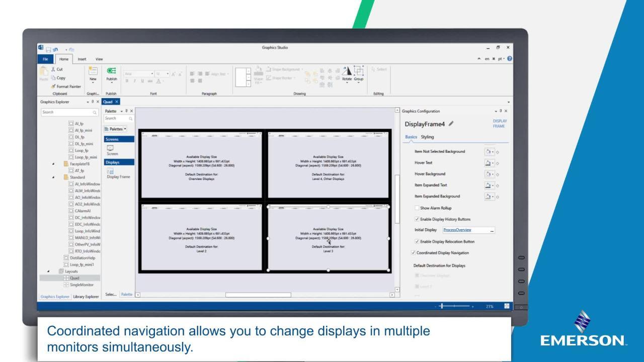Click the Cut scissors icon
Screen dimensions: 644x362
tap(52, 69)
